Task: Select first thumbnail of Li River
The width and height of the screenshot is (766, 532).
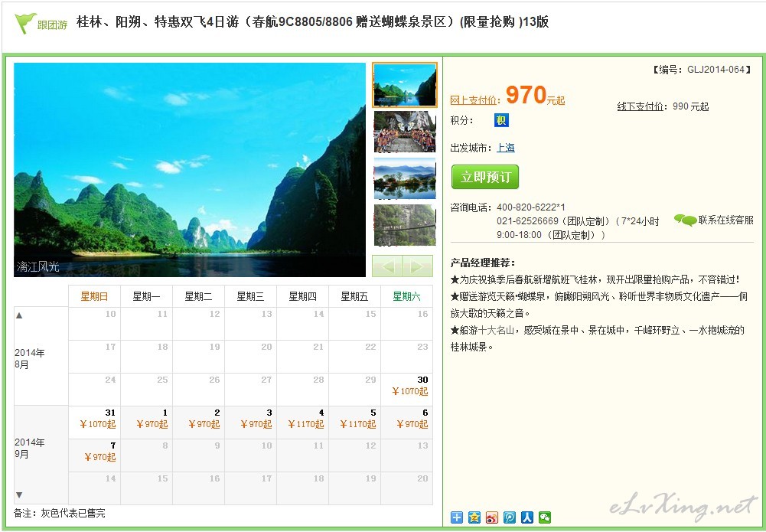Action: coord(405,85)
